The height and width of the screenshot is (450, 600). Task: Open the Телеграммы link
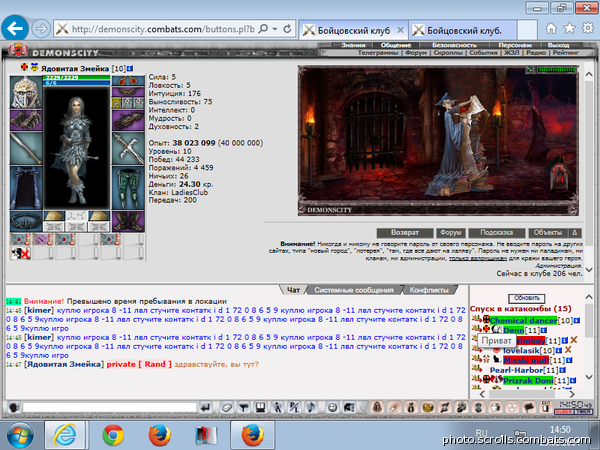[378, 52]
